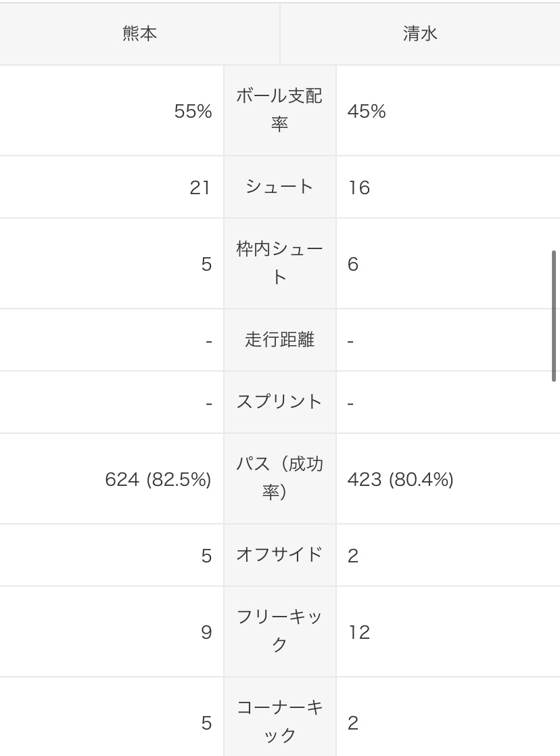This screenshot has width=560, height=756.
Task: Select the 熊本 team header tab
Action: [x=140, y=34]
